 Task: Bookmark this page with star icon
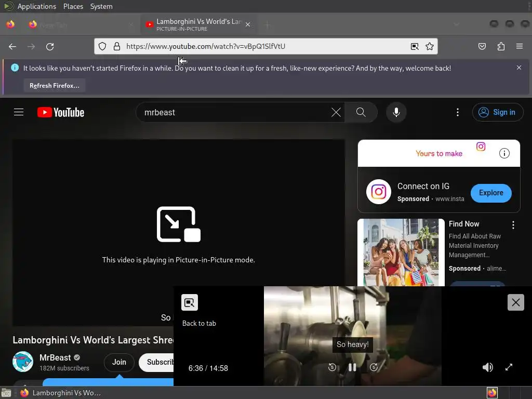pyautogui.click(x=430, y=46)
